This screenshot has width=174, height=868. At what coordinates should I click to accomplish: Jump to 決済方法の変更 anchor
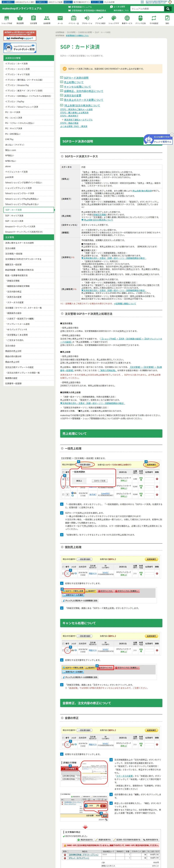click(73, 95)
